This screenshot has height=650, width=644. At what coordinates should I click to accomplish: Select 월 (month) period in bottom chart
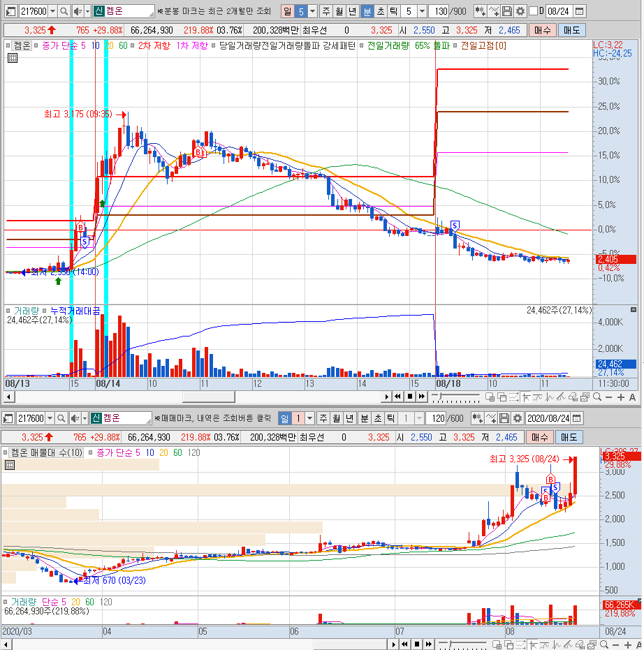336,418
